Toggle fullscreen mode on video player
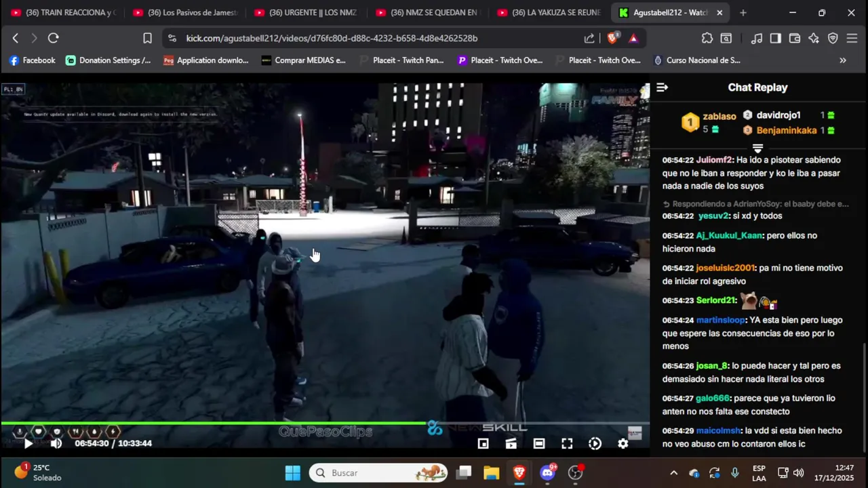Viewport: 868px width, 488px height. [567, 444]
